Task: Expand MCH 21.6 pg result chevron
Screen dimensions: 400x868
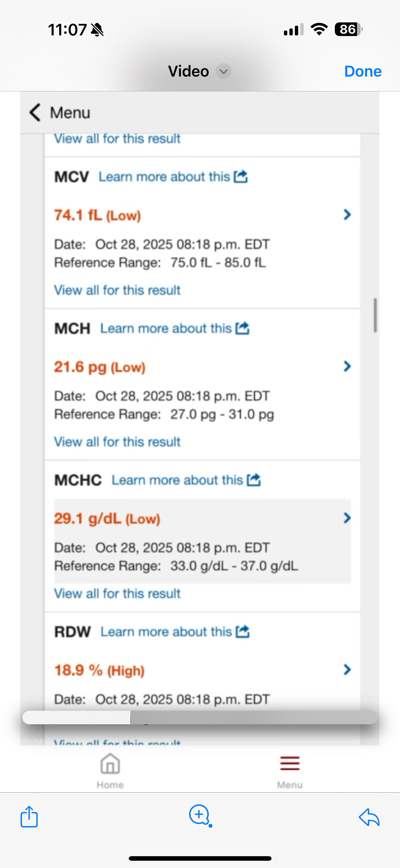Action: (x=347, y=366)
